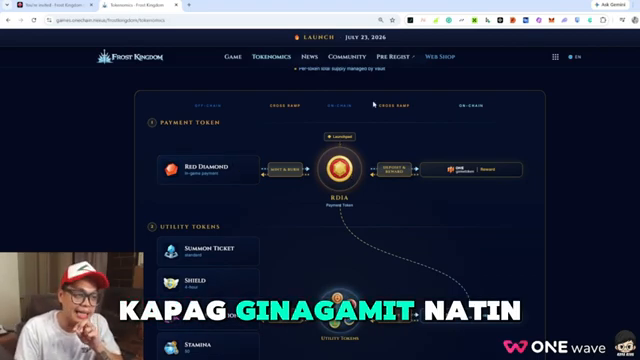The height and width of the screenshot is (360, 640).
Task: Open the zoom magnifier in address bar
Action: [x=380, y=20]
